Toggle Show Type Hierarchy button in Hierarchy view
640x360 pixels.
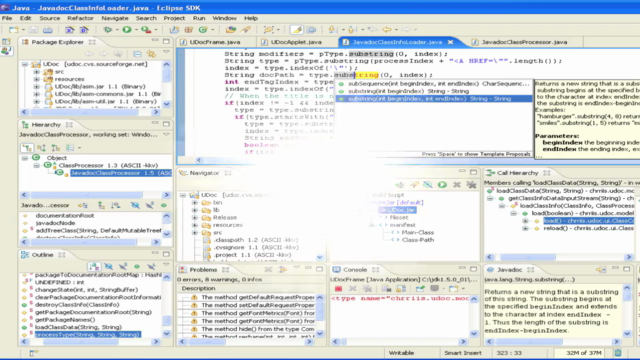coord(27,148)
